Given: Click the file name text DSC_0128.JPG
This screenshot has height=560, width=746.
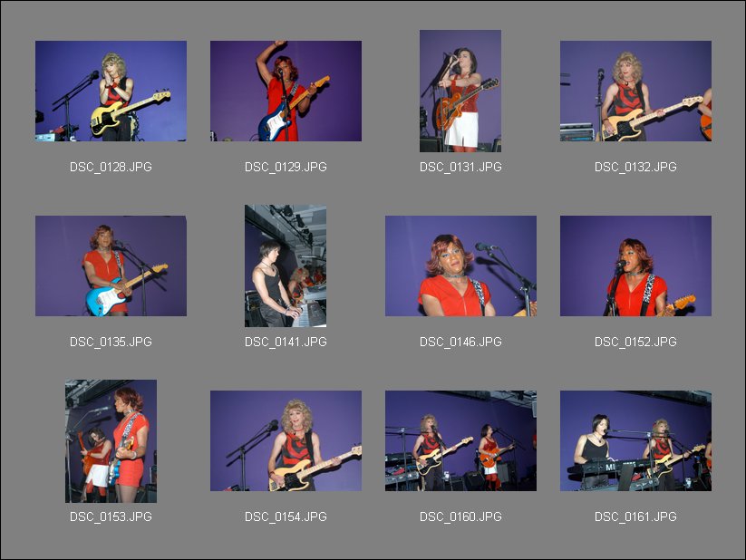Looking at the screenshot, I should (111, 167).
